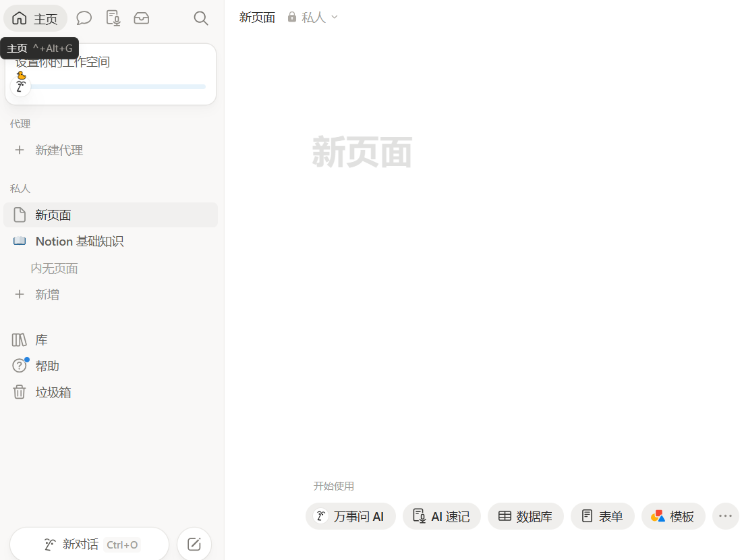Choose the 数据库 database option

pyautogui.click(x=525, y=516)
